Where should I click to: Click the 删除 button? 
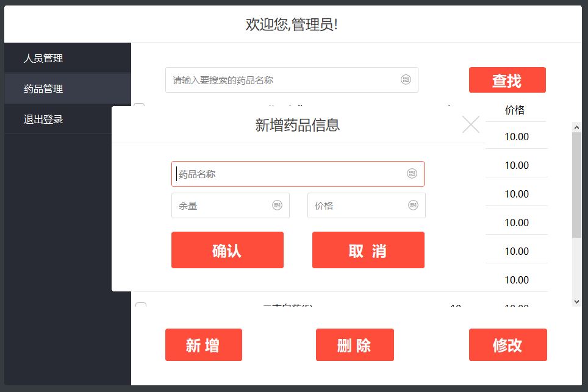coord(355,345)
